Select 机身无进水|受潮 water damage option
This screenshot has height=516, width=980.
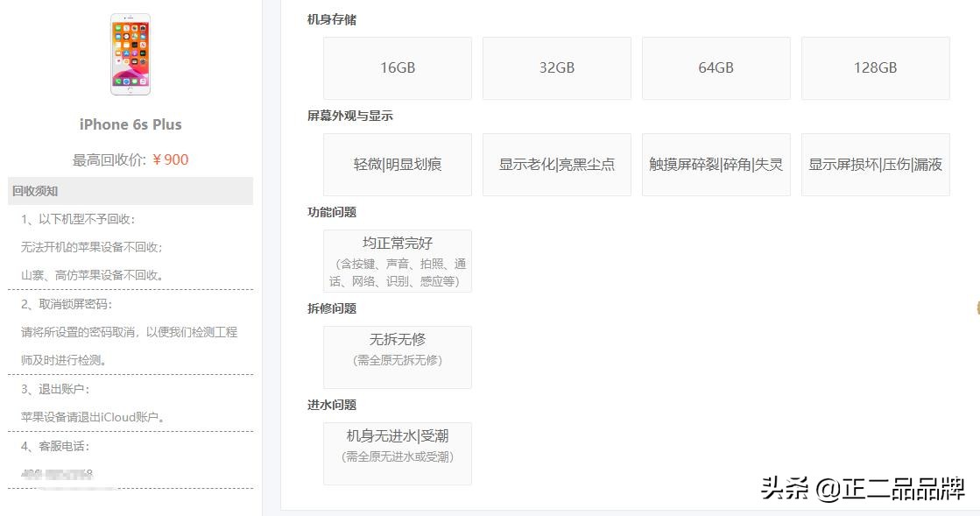[397, 453]
